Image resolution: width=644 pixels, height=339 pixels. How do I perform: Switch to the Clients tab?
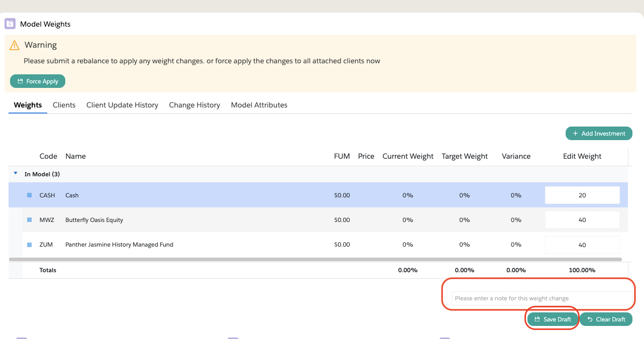pyautogui.click(x=64, y=105)
